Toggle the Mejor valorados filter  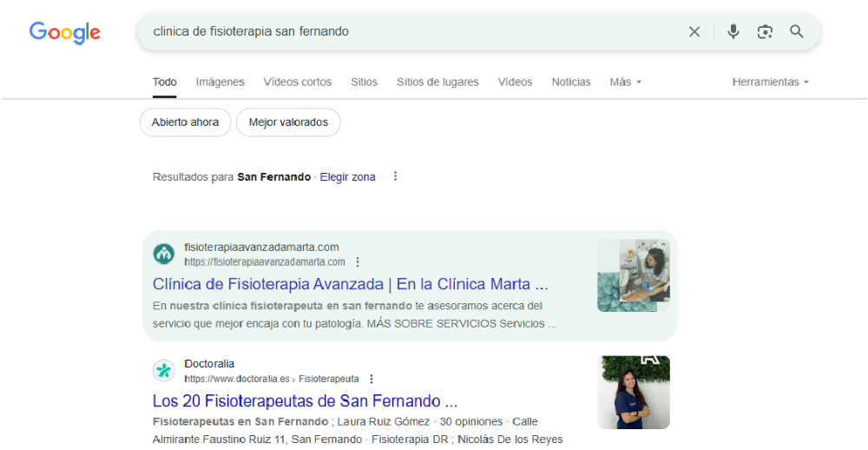point(288,122)
